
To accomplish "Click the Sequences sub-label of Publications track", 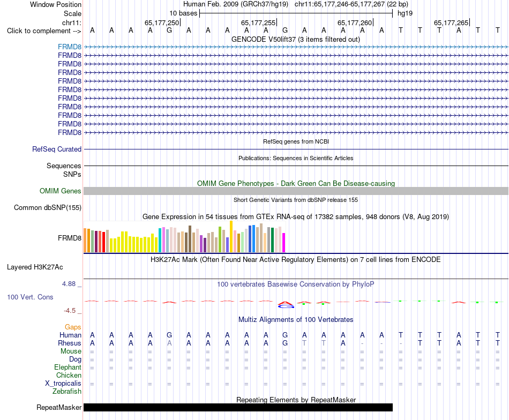I will click(x=64, y=166).
